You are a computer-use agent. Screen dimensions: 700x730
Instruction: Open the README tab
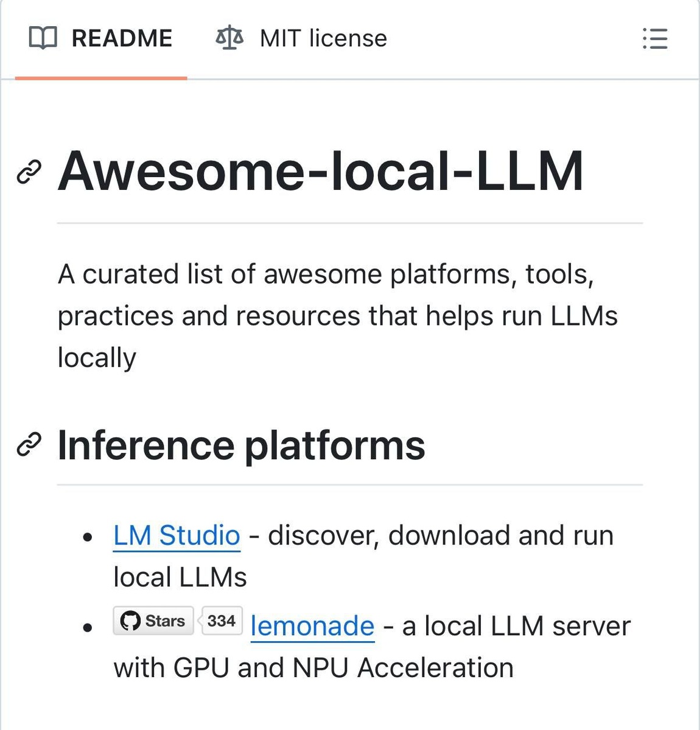(x=101, y=38)
